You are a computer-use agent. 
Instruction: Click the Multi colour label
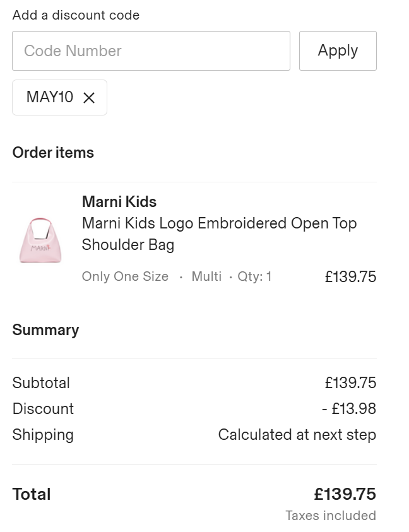pos(206,276)
